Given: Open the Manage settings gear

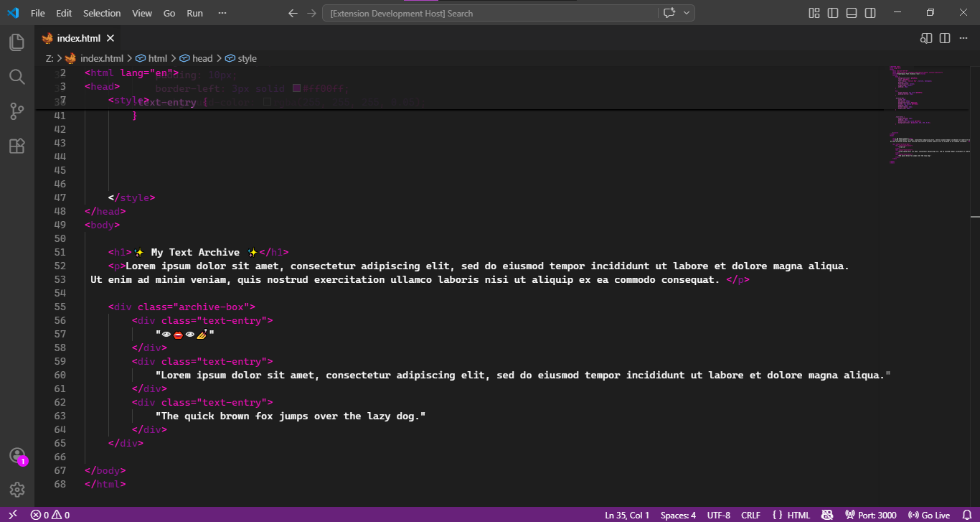Looking at the screenshot, I should tap(17, 490).
